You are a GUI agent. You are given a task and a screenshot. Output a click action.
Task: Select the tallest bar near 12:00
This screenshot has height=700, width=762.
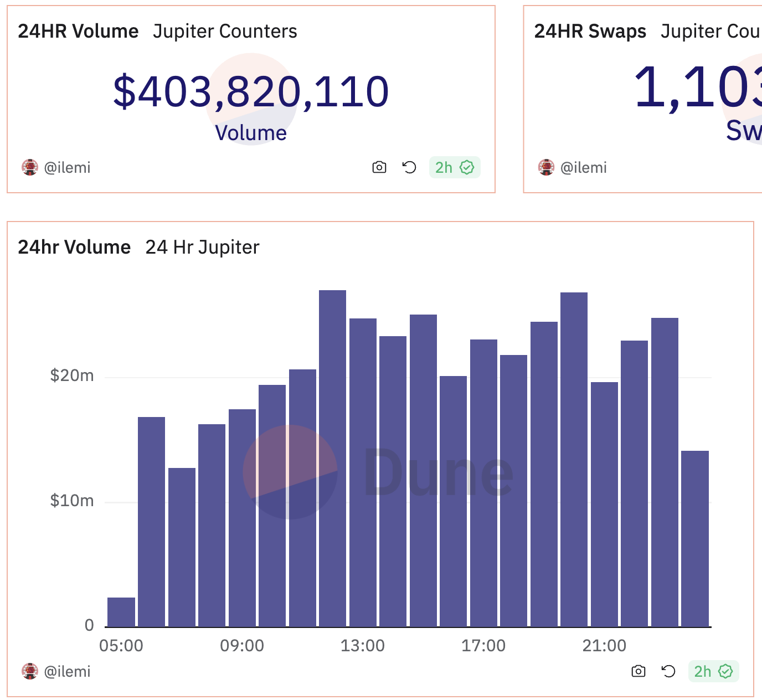(x=332, y=459)
